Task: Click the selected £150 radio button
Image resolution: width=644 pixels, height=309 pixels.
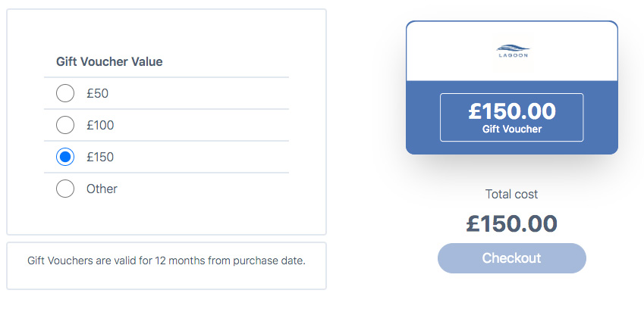Action: click(65, 157)
